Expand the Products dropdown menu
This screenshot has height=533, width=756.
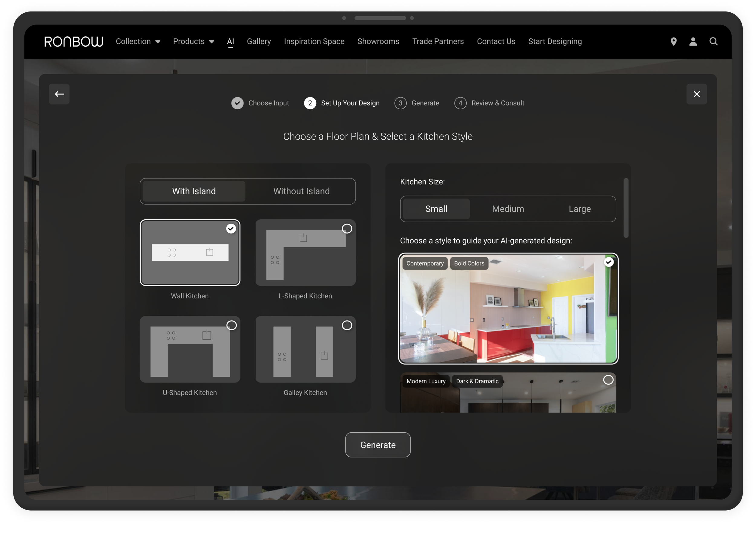click(x=193, y=41)
